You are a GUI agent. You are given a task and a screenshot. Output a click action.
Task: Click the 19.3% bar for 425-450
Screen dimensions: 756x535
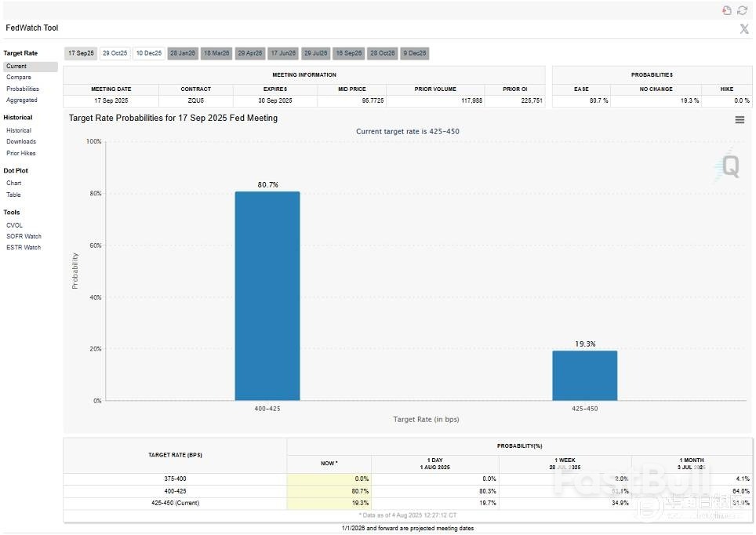[x=584, y=375]
